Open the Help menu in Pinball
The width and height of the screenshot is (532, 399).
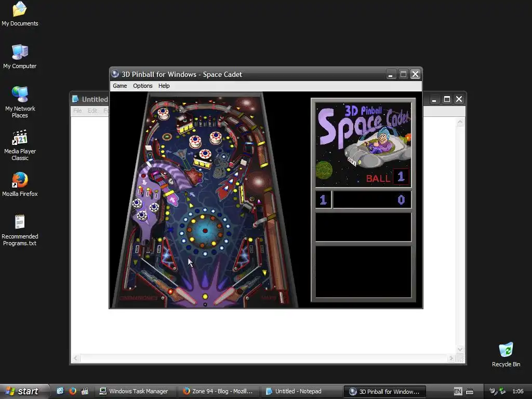point(164,86)
